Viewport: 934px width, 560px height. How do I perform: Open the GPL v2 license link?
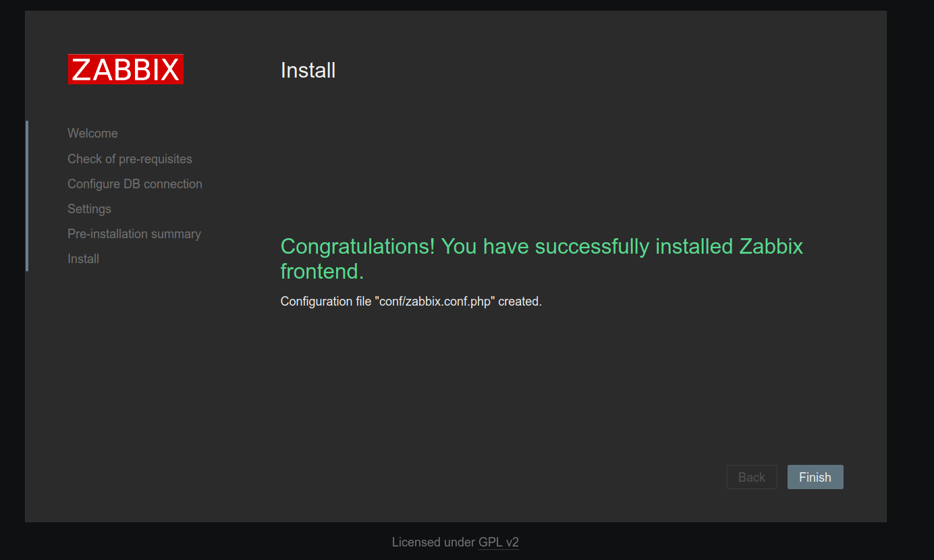pos(499,542)
